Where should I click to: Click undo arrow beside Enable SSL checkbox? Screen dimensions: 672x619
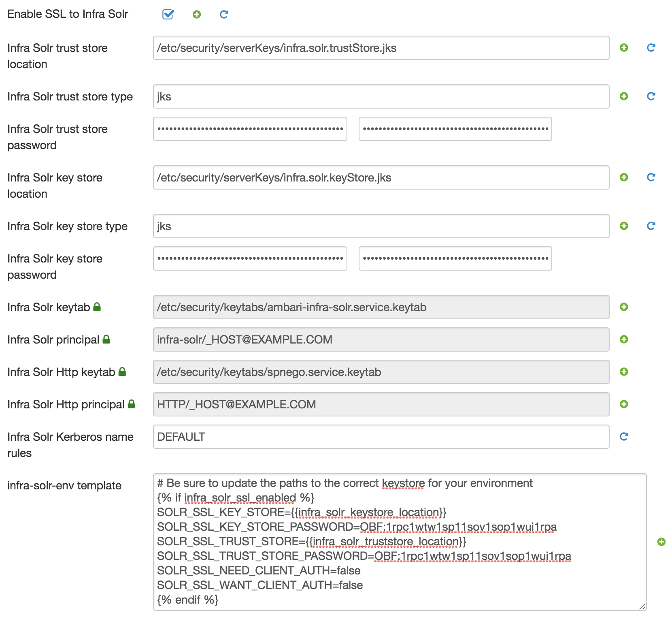coord(224,15)
